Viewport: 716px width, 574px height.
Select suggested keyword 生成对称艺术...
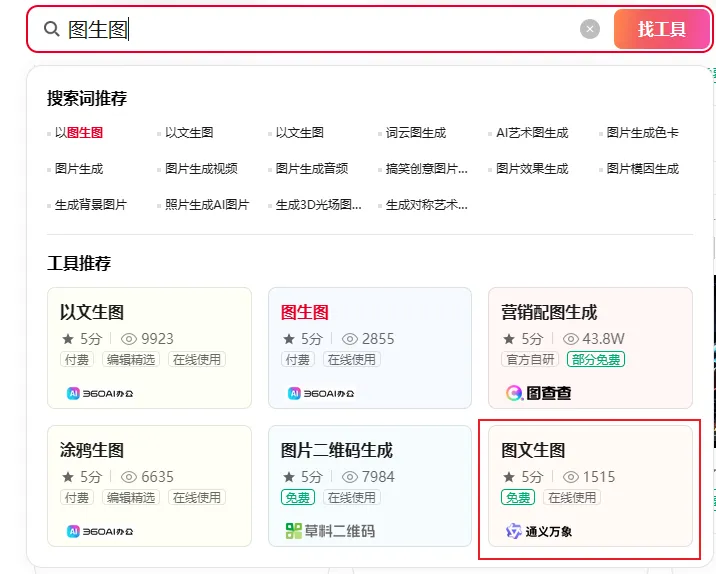[426, 205]
